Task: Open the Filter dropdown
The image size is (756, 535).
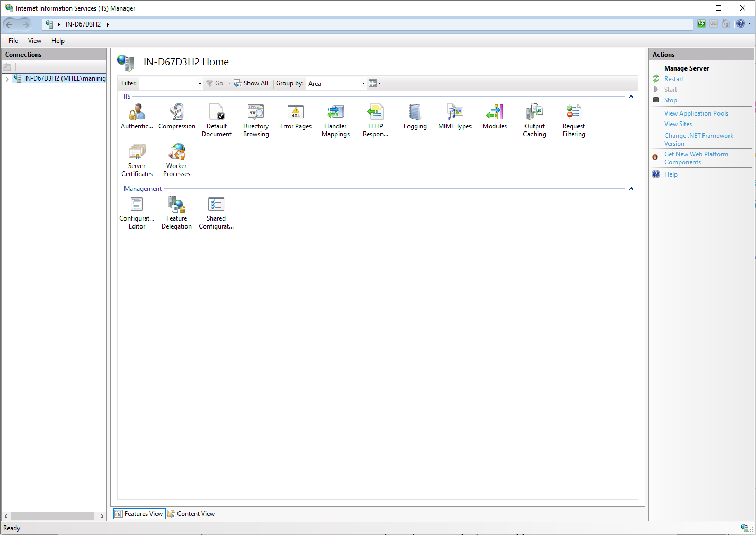Action: pos(200,83)
